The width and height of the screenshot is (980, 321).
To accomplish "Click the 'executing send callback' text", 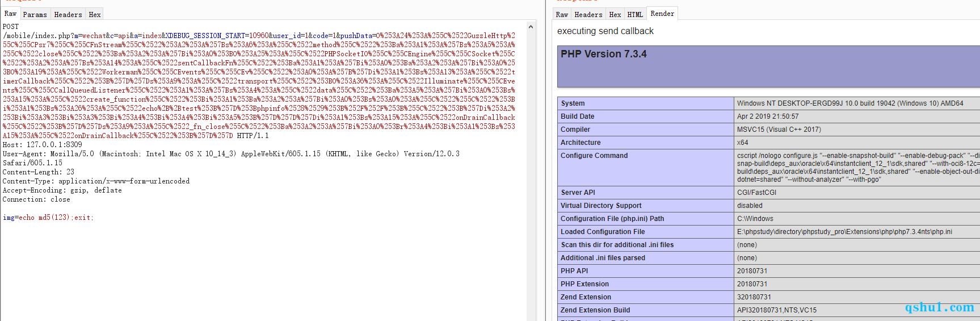I will (x=605, y=31).
